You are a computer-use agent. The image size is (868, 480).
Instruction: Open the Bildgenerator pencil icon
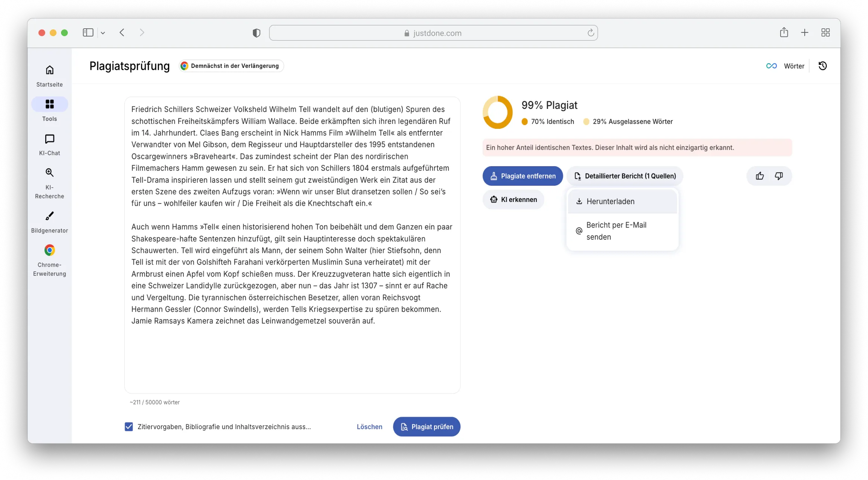(49, 216)
